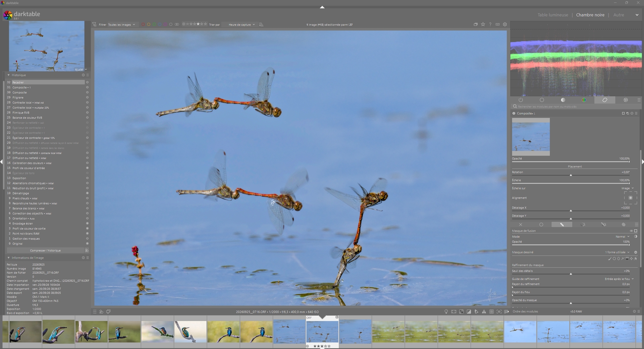Select the active retouch module group tab

605,100
